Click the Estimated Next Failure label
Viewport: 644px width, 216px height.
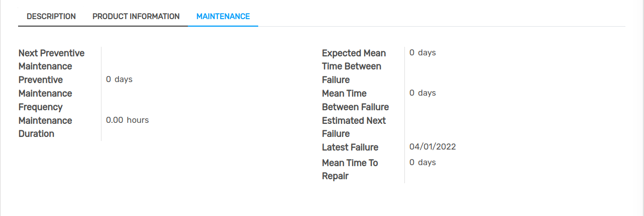[x=354, y=127]
